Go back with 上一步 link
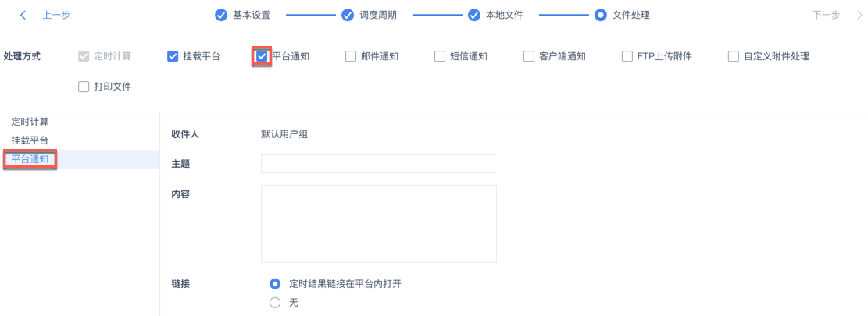Screen dimensions: 868x316 tap(56, 15)
